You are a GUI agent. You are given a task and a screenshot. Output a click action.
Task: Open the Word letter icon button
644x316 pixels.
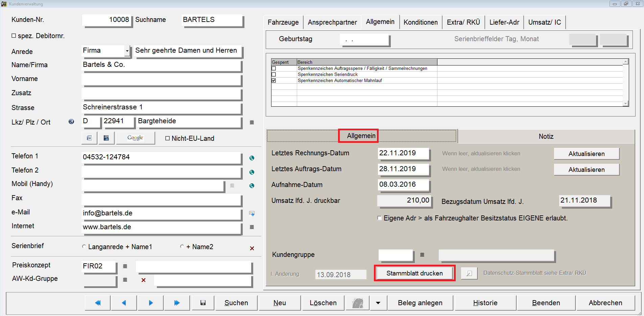89,138
